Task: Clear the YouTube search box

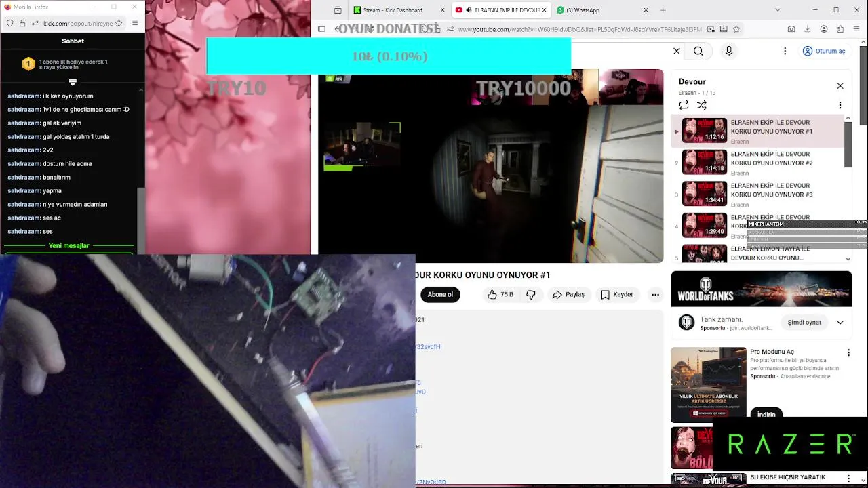Action: (x=676, y=51)
